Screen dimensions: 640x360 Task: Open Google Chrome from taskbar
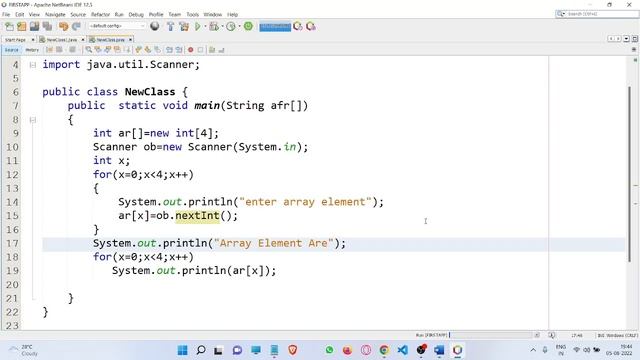click(x=384, y=350)
